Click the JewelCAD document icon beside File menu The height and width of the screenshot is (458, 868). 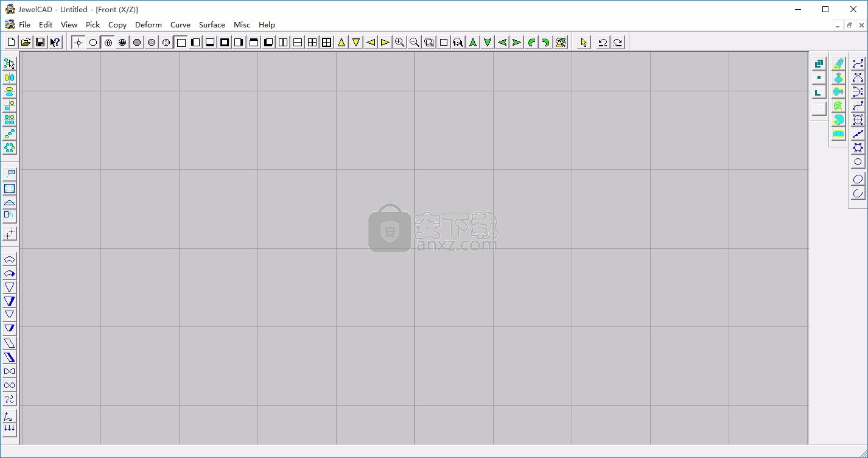click(9, 25)
